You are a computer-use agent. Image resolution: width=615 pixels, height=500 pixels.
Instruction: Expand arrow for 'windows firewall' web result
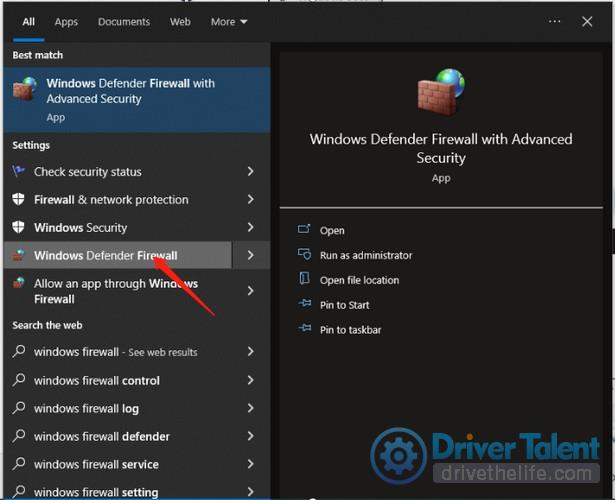251,351
